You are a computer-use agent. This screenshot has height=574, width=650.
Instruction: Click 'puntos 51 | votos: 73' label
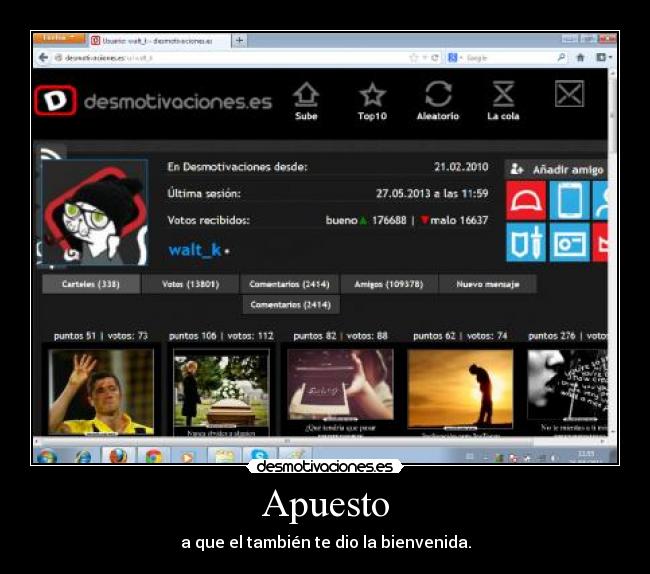[x=101, y=336]
